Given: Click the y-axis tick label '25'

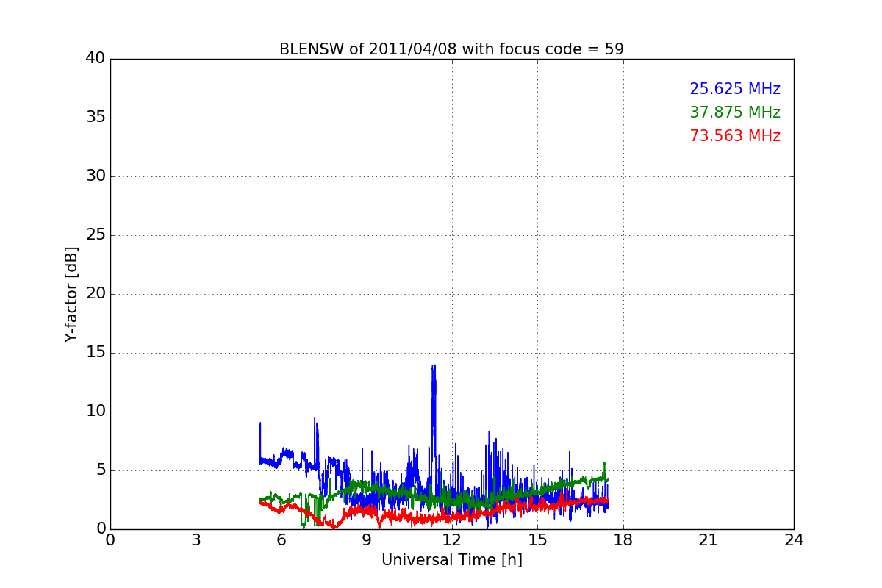Looking at the screenshot, I should tap(96, 235).
